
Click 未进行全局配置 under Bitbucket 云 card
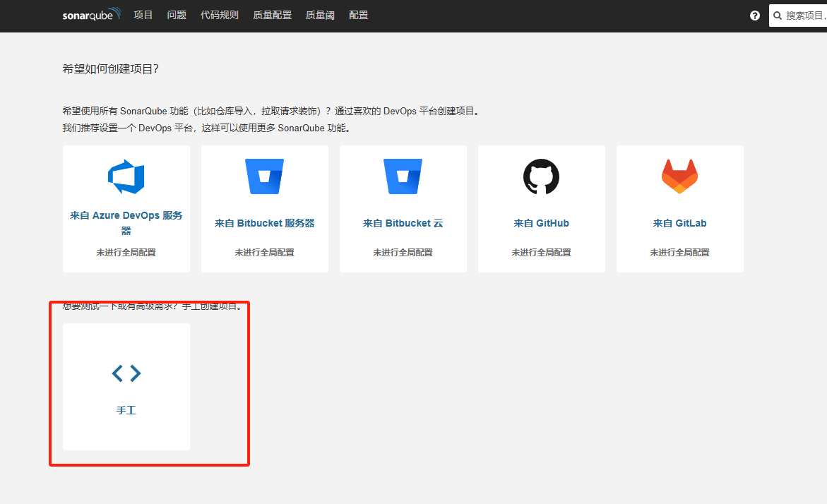[x=403, y=253]
